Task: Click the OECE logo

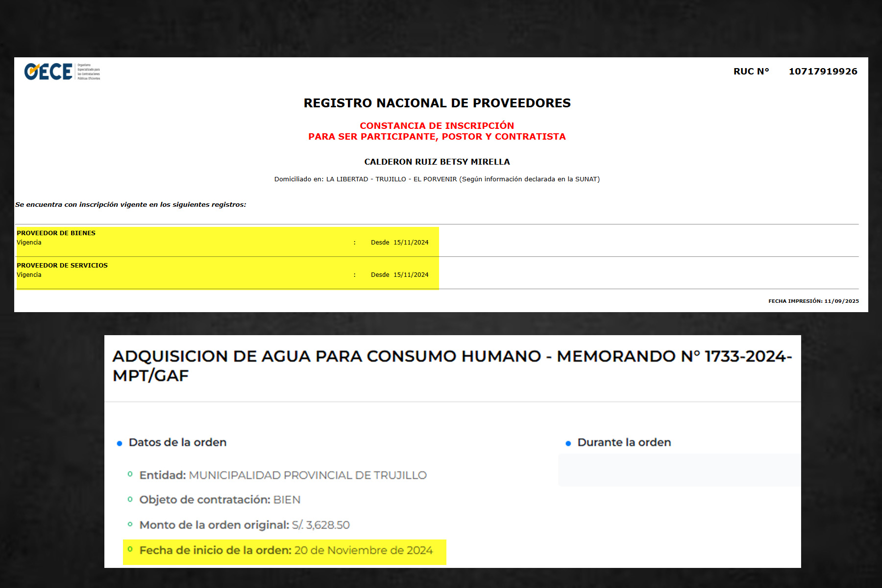Action: point(62,72)
